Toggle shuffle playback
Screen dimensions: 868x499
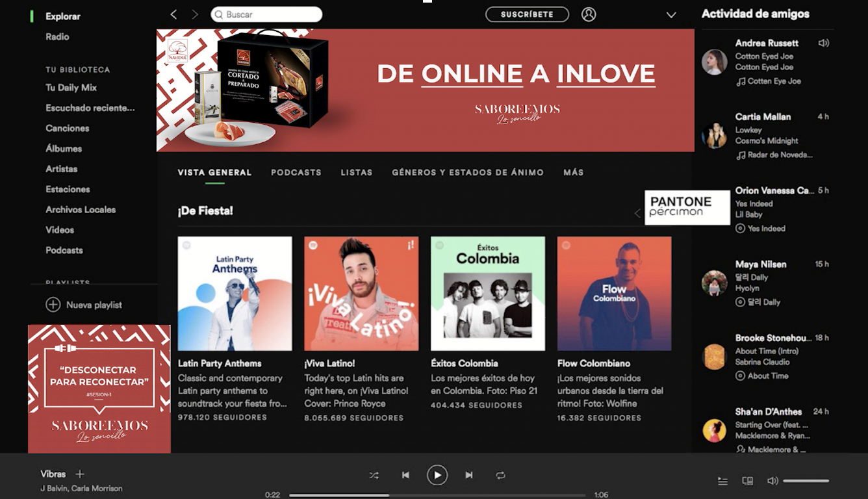click(x=374, y=475)
